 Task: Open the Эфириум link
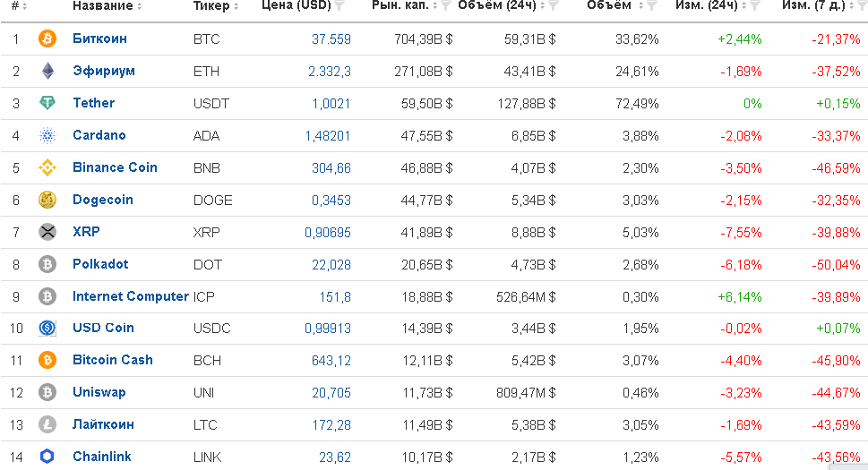[104, 72]
